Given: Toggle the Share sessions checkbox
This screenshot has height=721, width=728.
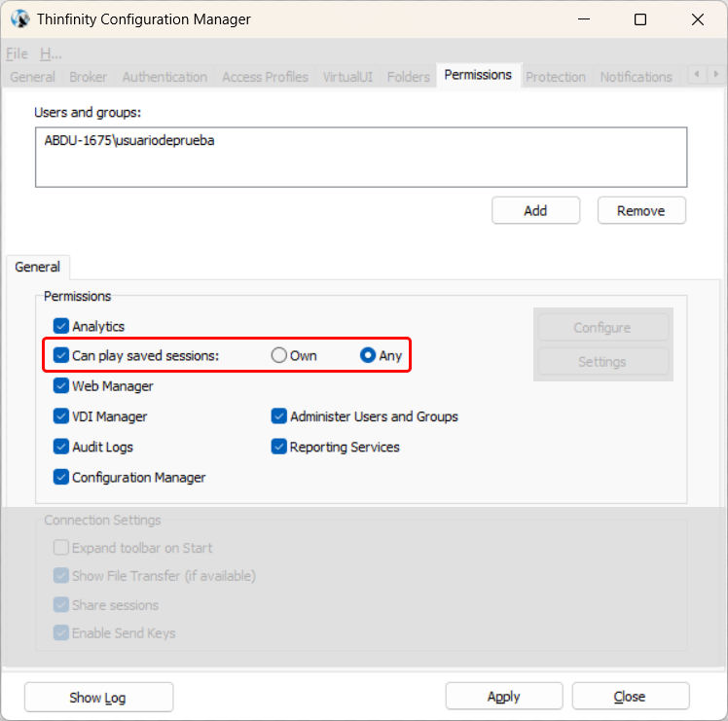Looking at the screenshot, I should click(60, 605).
